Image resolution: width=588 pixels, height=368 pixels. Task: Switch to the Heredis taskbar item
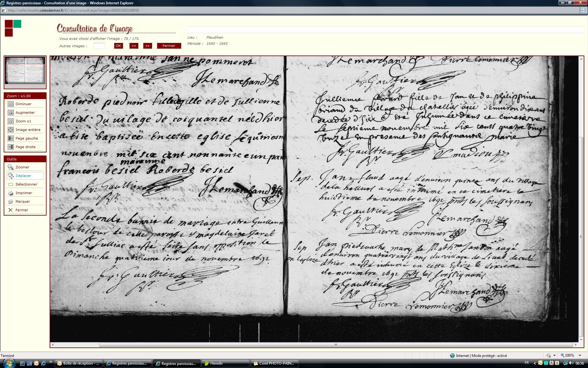pos(225,363)
